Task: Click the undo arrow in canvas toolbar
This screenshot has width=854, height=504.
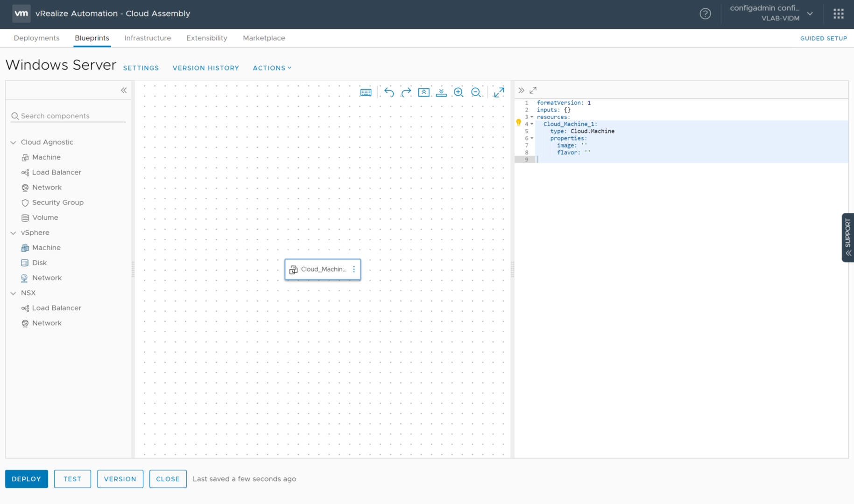Action: [388, 92]
